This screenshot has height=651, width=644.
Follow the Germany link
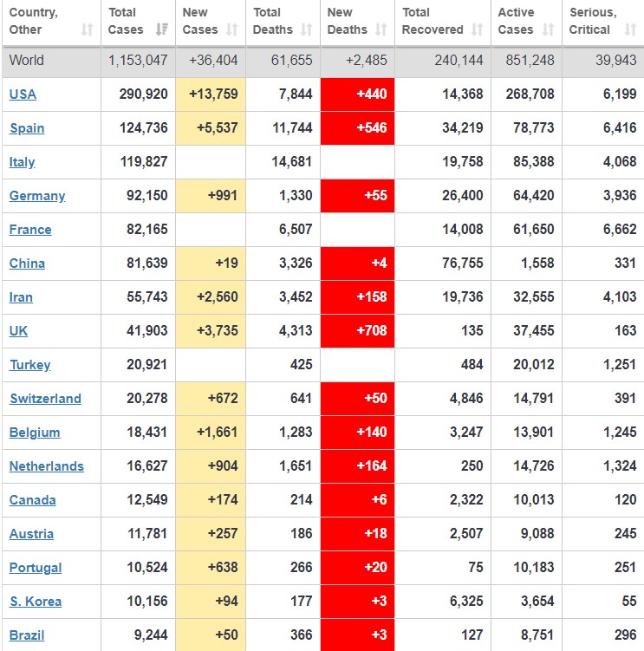point(37,196)
